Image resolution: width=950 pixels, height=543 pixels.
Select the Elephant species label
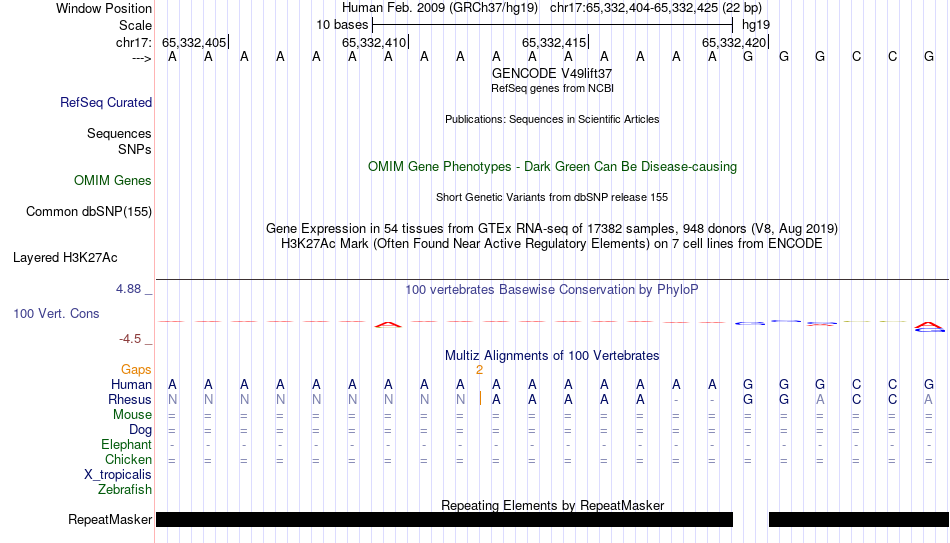pyautogui.click(x=127, y=445)
